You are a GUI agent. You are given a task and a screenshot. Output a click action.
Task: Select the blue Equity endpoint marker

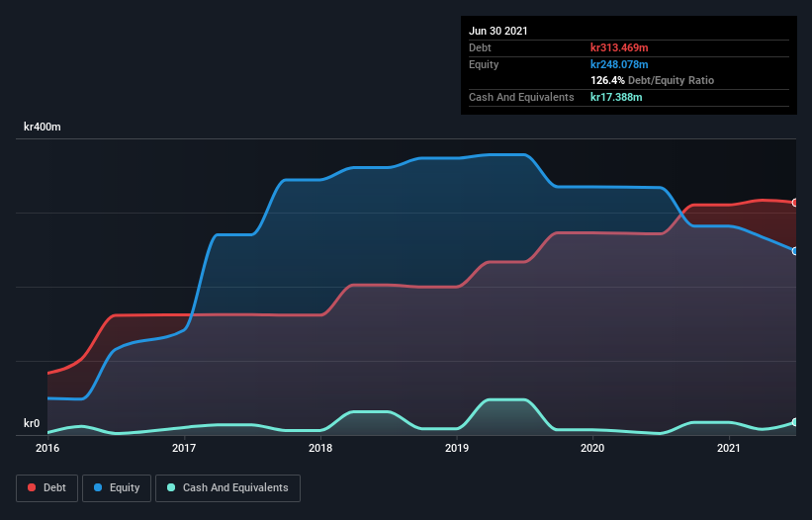click(x=795, y=251)
